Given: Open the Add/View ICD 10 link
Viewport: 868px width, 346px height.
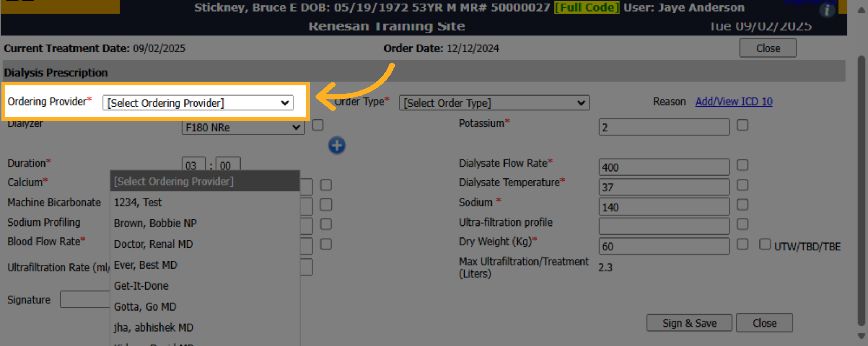Looking at the screenshot, I should [x=734, y=102].
